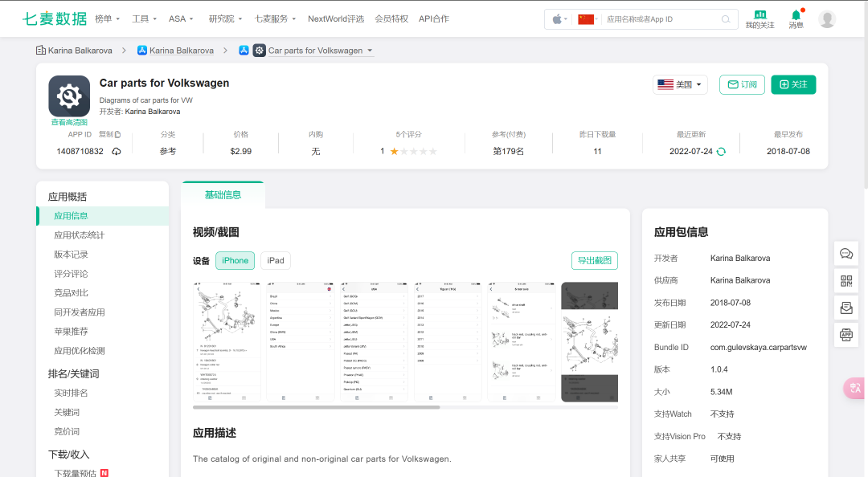Open the QR code floating icon
868x477 pixels.
[x=846, y=281]
